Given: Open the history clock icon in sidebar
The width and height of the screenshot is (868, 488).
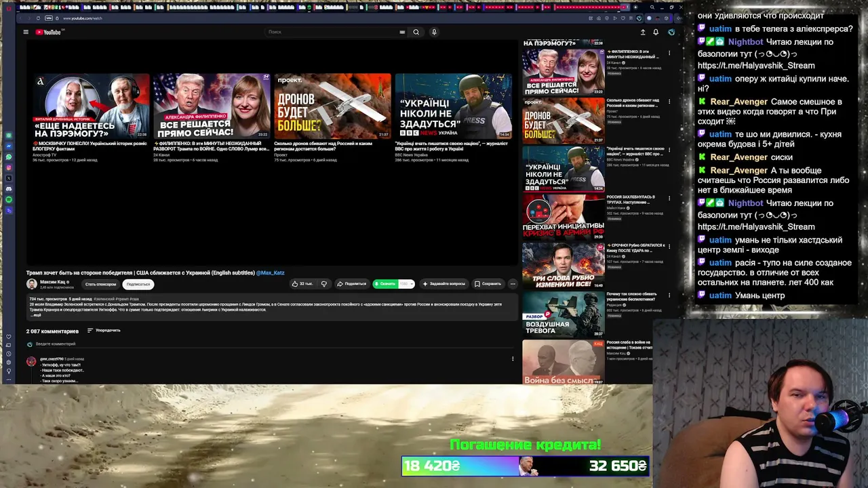Looking at the screenshot, I should tap(9, 354).
